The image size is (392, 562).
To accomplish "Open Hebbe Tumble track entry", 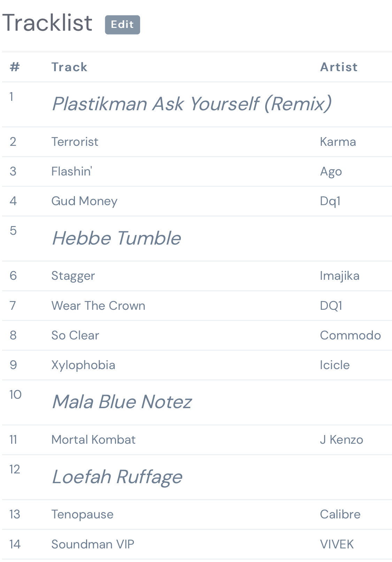I will coord(116,238).
